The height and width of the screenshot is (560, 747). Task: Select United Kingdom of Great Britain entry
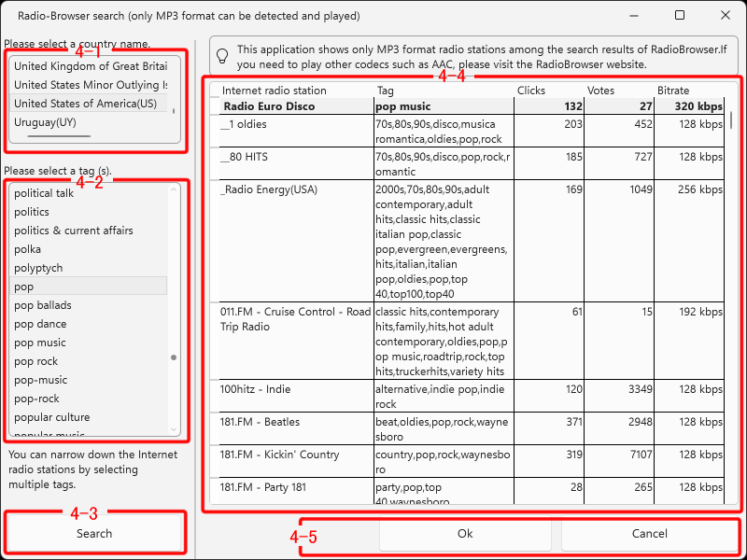point(90,66)
